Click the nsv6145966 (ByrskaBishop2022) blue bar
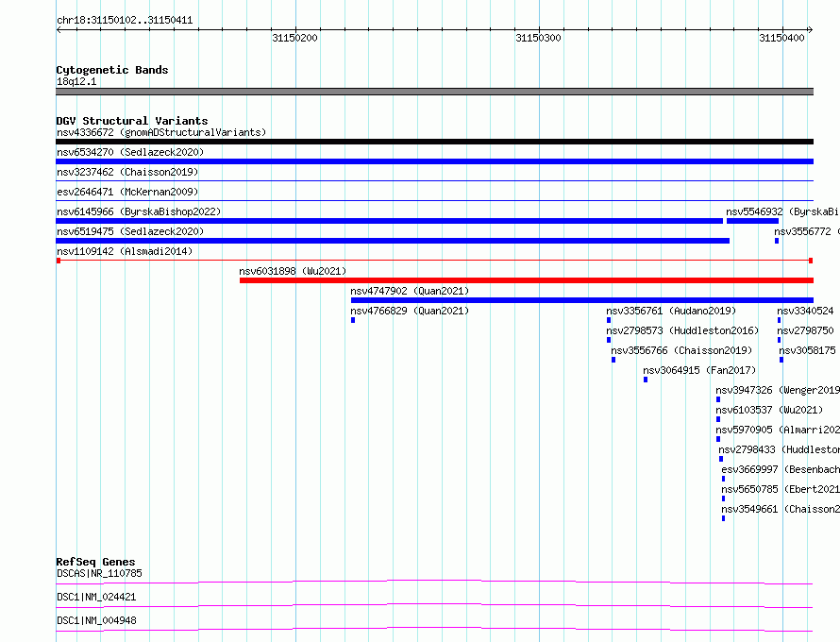 (x=390, y=221)
